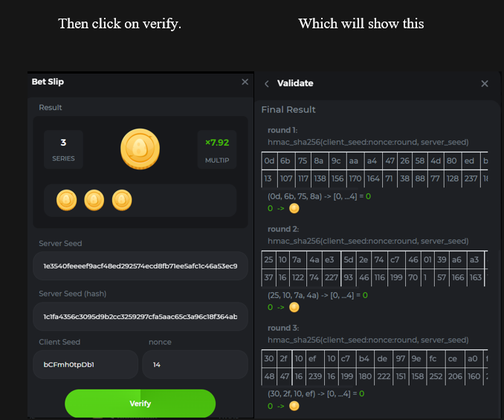Select the Server Seed text field

[x=140, y=266]
